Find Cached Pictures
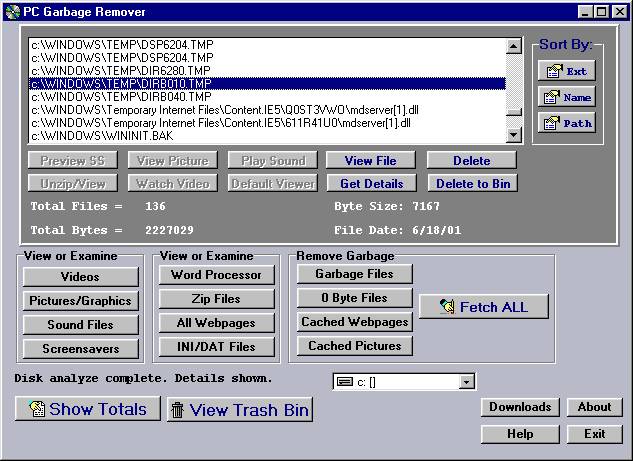Viewport: 633px width, 461px height. pyautogui.click(x=354, y=346)
